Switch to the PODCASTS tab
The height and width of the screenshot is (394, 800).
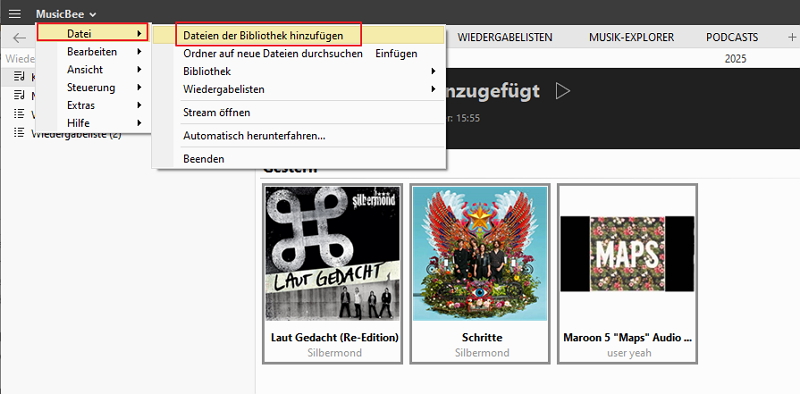(732, 37)
